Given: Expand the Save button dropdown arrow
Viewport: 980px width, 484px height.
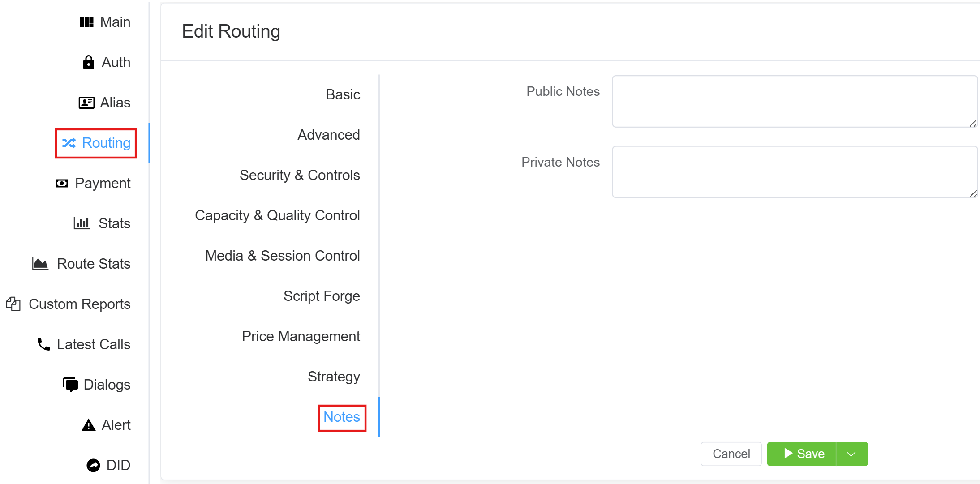Looking at the screenshot, I should [x=851, y=454].
